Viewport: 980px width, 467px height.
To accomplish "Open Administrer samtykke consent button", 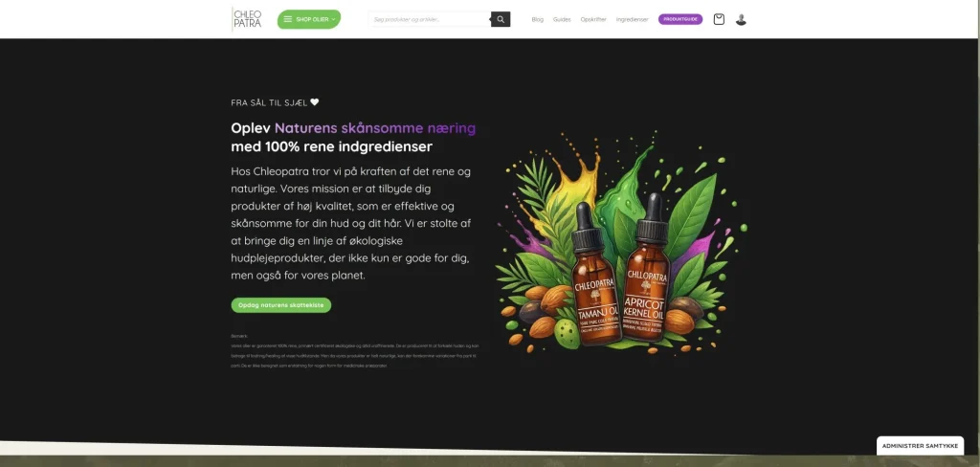I will pyautogui.click(x=920, y=446).
